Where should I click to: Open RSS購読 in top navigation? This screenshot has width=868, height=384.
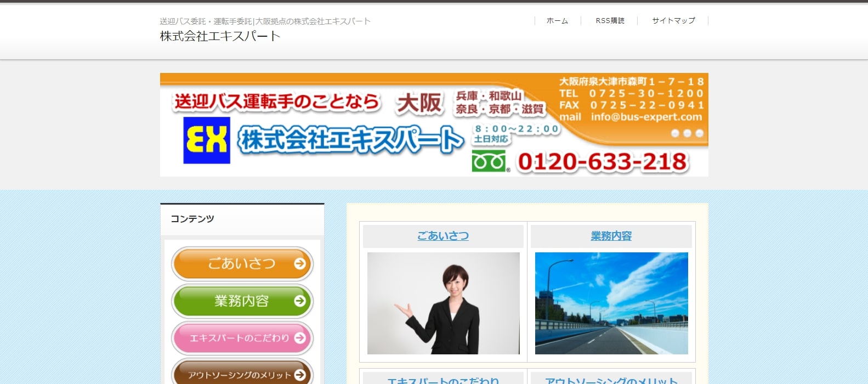(610, 21)
